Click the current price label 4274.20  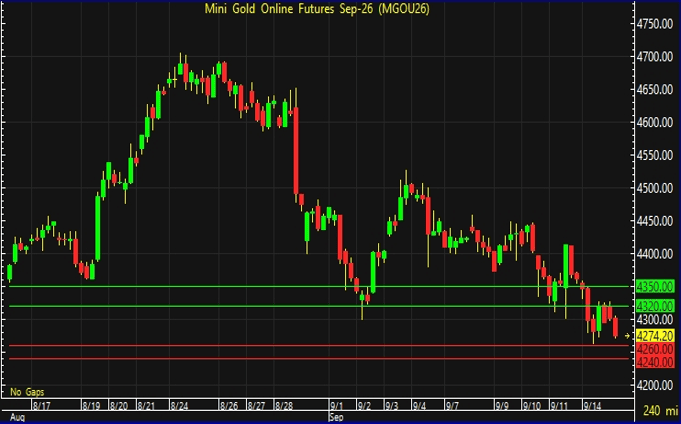[655, 336]
